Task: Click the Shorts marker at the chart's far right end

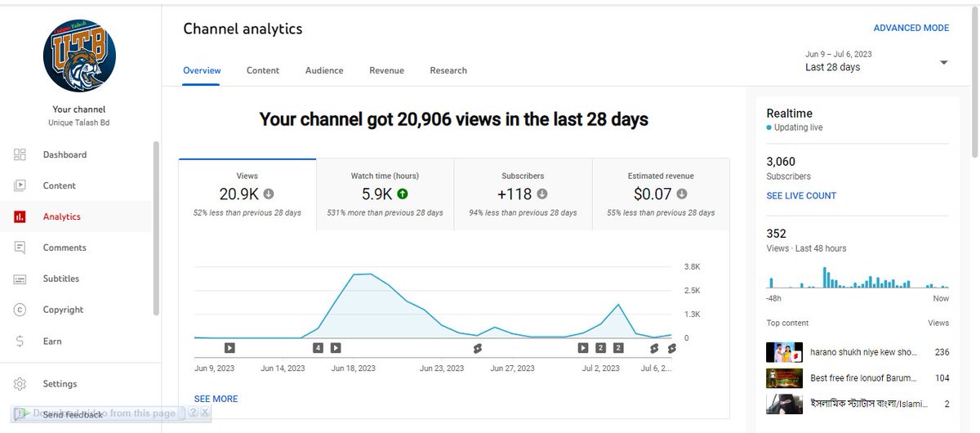Action: click(671, 348)
